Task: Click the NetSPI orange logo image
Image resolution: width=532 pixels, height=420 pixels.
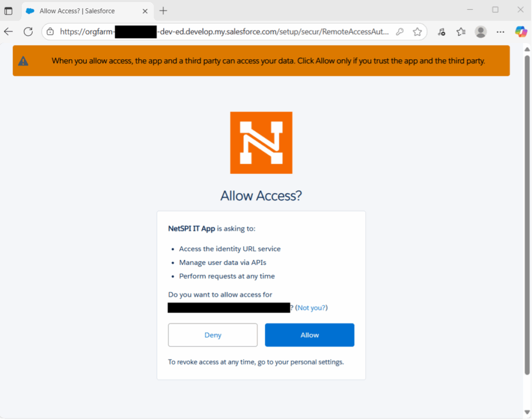Action: [x=261, y=143]
